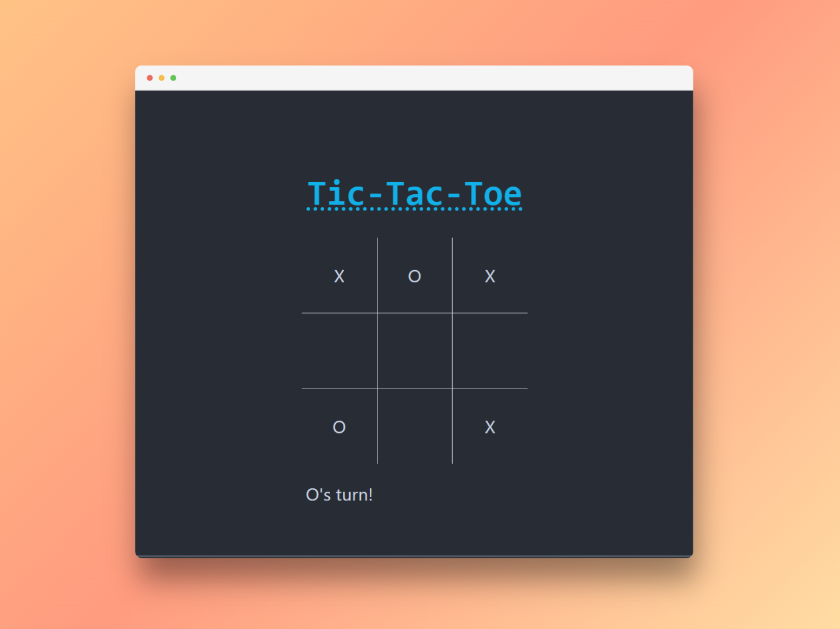Click the board's upper horizontal grid line

[x=414, y=313]
